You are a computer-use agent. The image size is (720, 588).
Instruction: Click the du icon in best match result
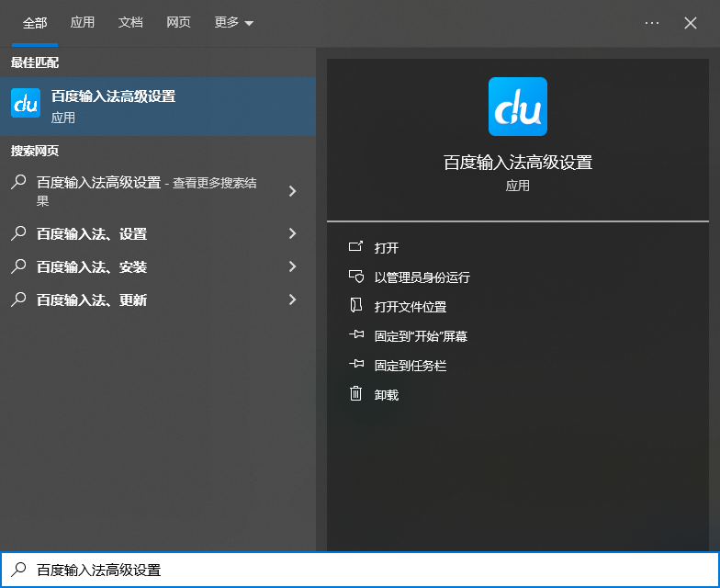pos(26,103)
